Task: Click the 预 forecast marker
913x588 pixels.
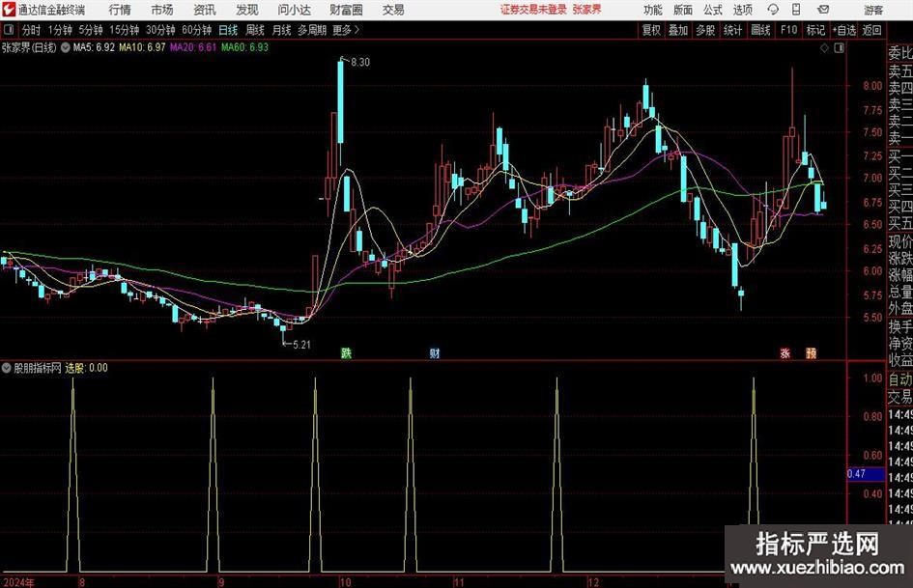Action: click(812, 352)
